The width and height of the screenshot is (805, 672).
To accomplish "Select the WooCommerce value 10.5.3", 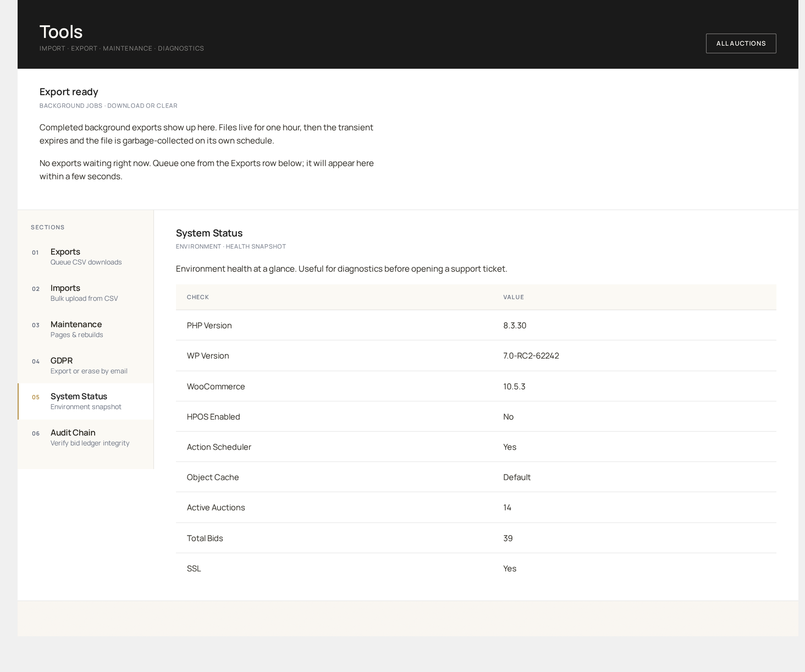I will [x=514, y=387].
